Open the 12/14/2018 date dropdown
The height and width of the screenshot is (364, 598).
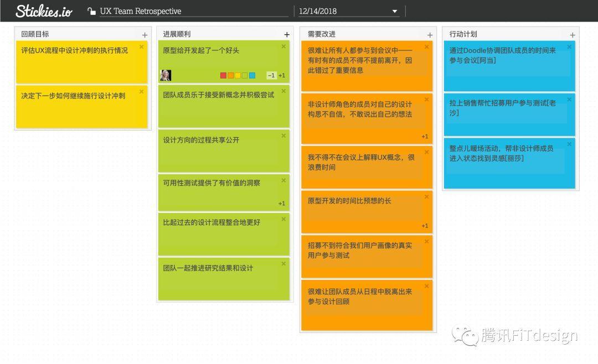click(x=394, y=11)
